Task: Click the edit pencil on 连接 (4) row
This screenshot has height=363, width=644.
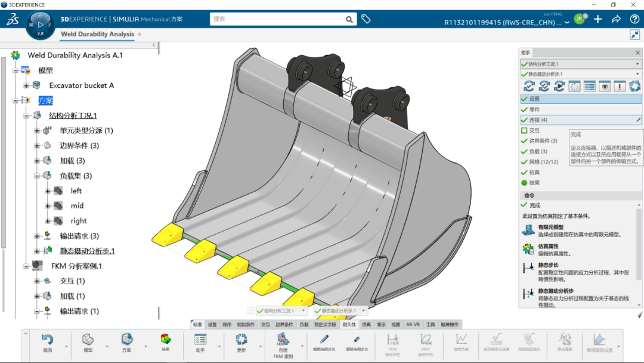Action: point(638,120)
